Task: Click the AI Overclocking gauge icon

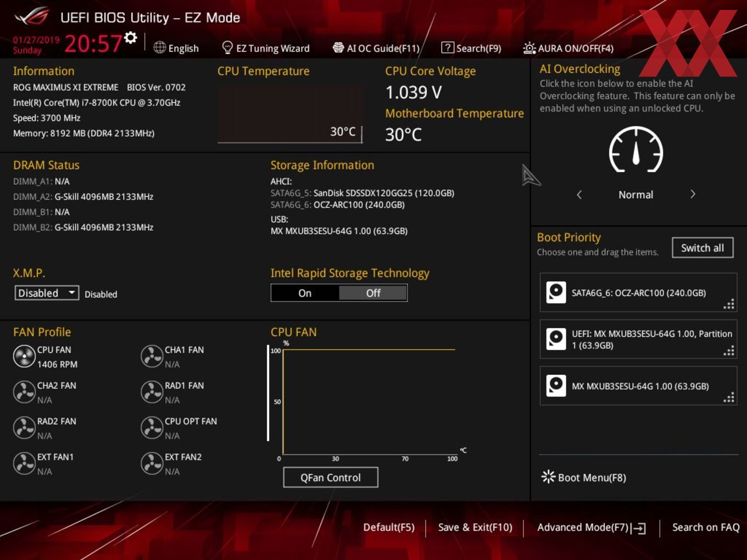Action: coord(636,149)
